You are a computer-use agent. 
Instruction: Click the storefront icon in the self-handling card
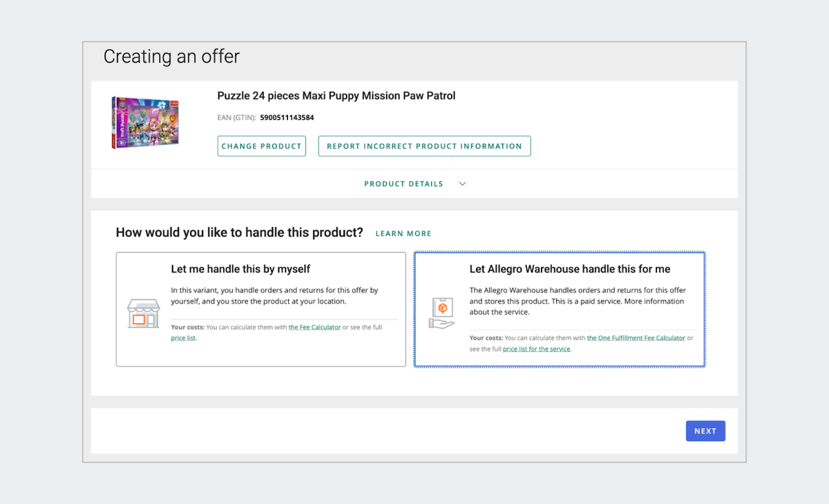(x=143, y=313)
